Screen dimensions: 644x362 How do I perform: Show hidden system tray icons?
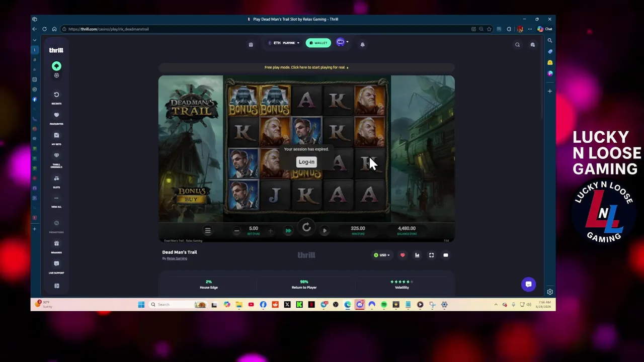click(496, 305)
